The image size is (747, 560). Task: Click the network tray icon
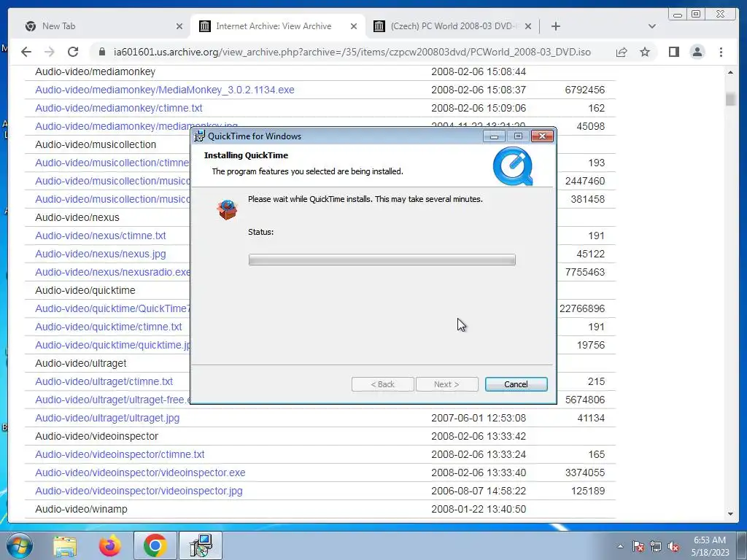656,547
